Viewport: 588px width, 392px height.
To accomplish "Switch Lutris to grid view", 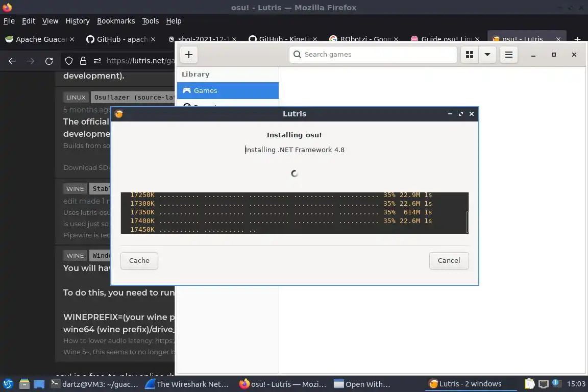I will pos(469,55).
